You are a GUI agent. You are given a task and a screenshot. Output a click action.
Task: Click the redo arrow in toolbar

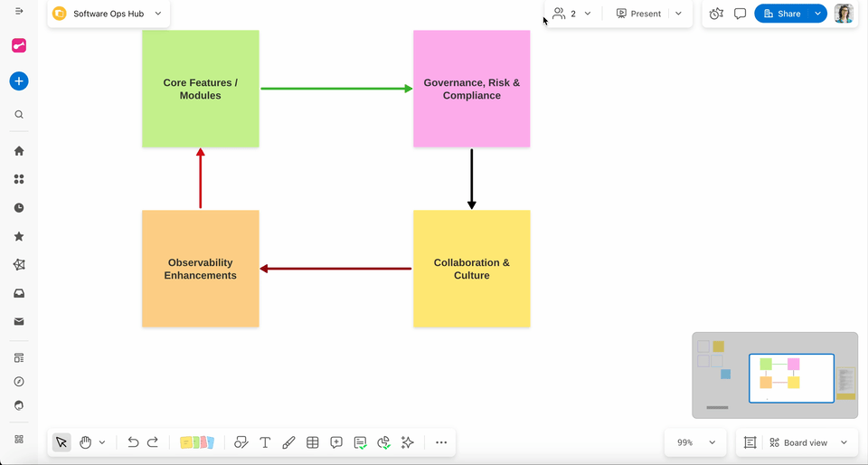point(153,442)
